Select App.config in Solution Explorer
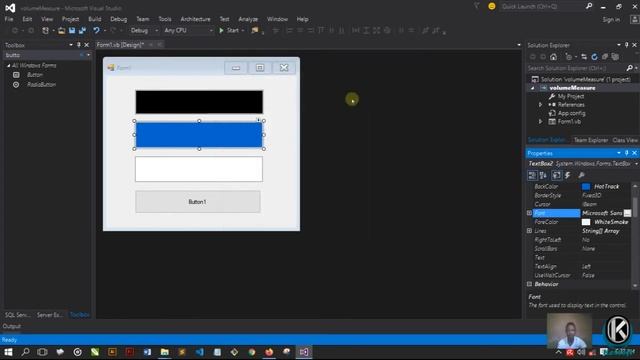Viewport: 640px width, 360px height. click(x=571, y=113)
